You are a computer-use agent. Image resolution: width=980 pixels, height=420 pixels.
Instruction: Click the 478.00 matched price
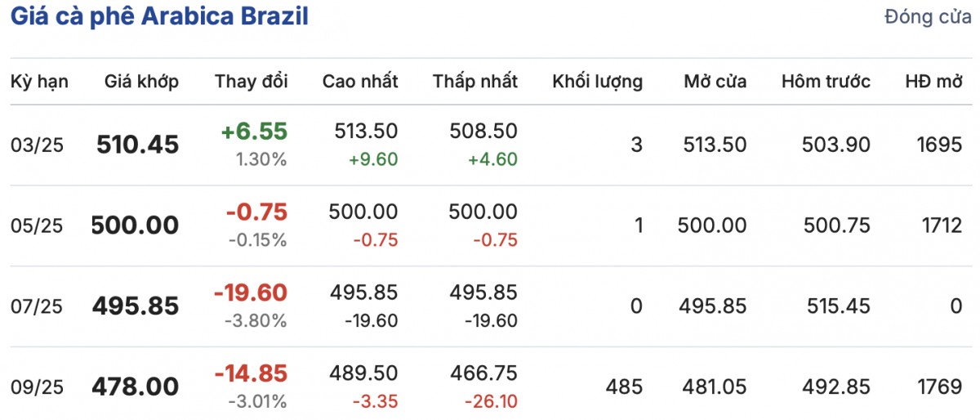[x=136, y=386]
